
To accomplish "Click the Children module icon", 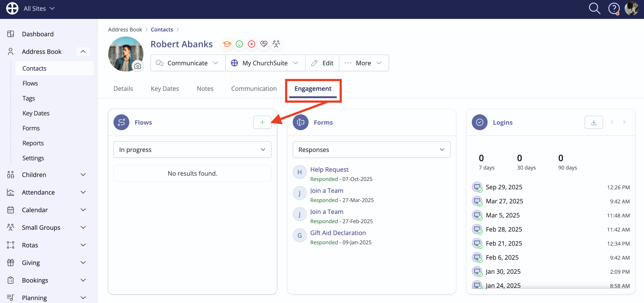I will click(x=11, y=175).
